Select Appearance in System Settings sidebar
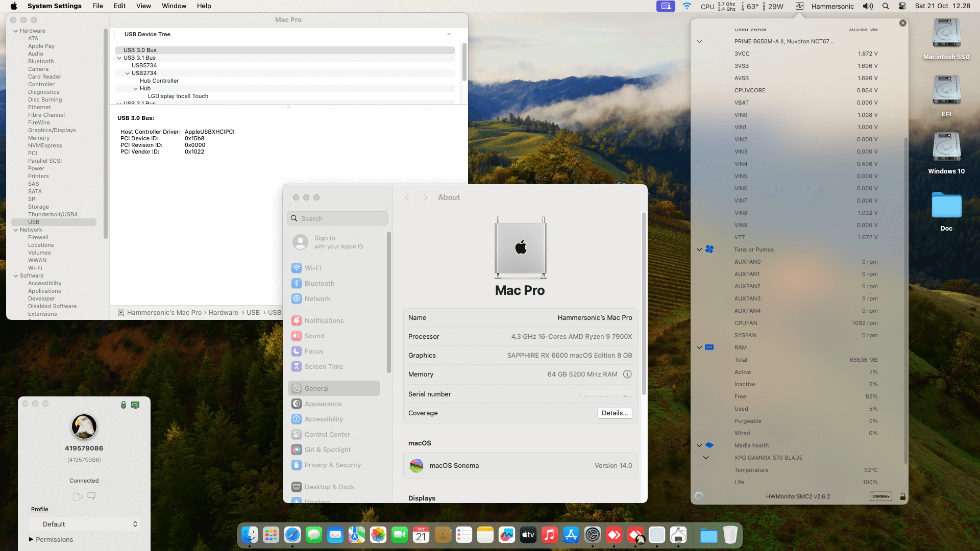The image size is (980, 551). 323,404
